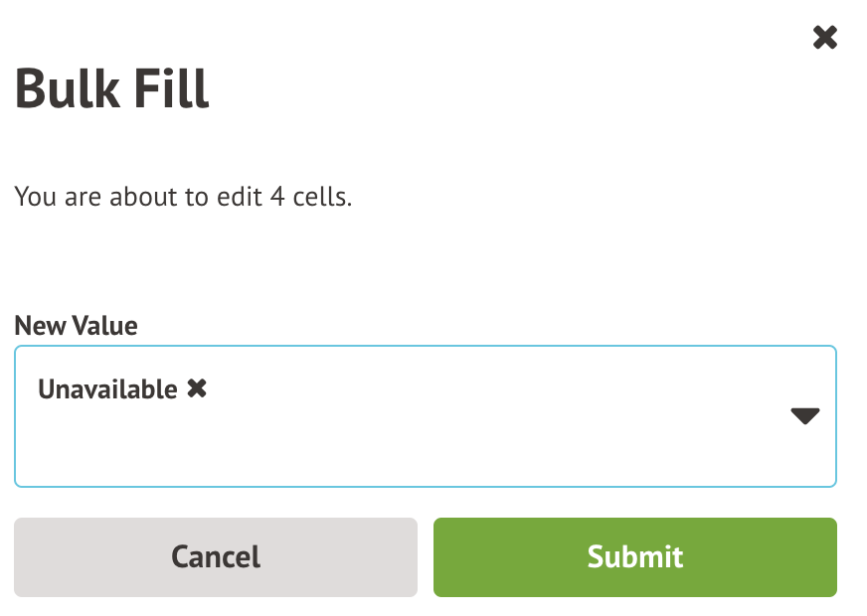Click the green Submit button
This screenshot has width=867, height=616.
click(634, 556)
